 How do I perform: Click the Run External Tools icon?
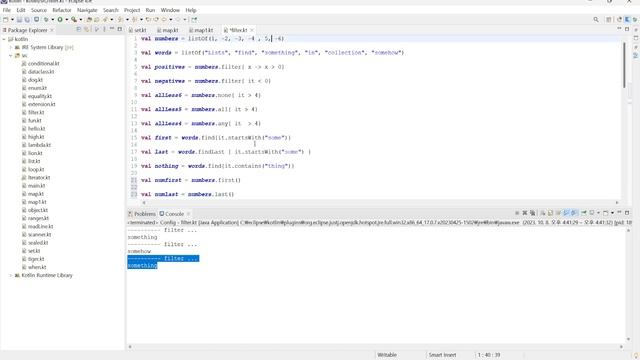point(74,20)
